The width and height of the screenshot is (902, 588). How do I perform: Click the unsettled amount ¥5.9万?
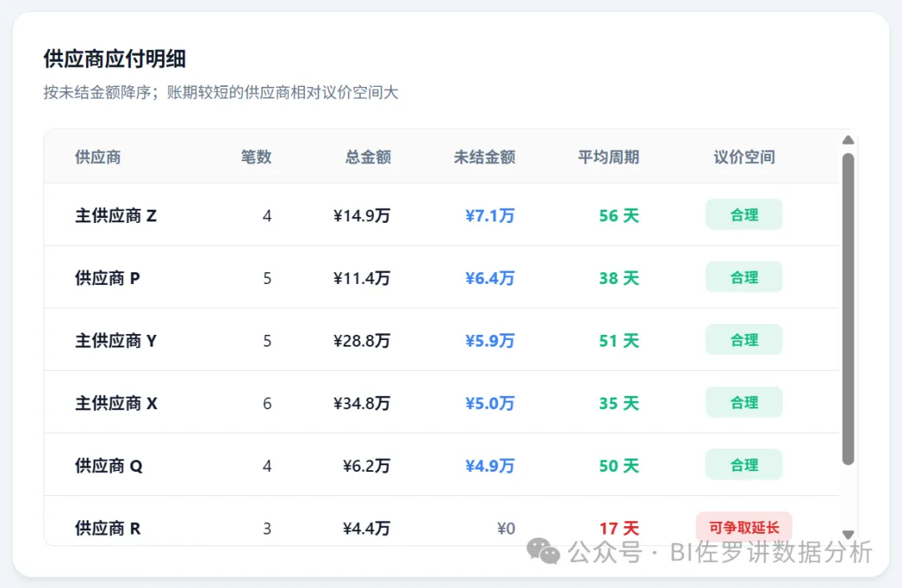[x=490, y=341]
